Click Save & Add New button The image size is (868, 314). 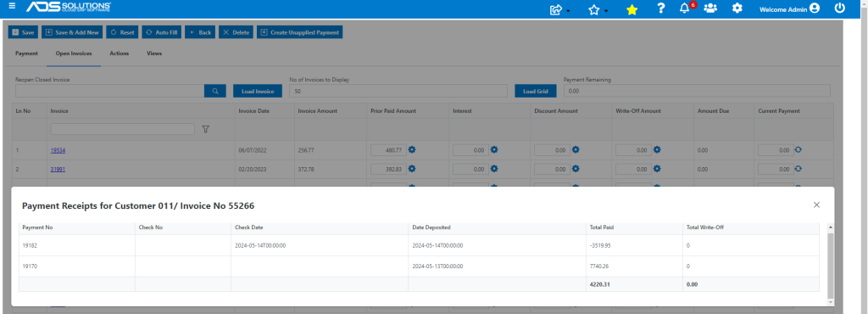72,32
